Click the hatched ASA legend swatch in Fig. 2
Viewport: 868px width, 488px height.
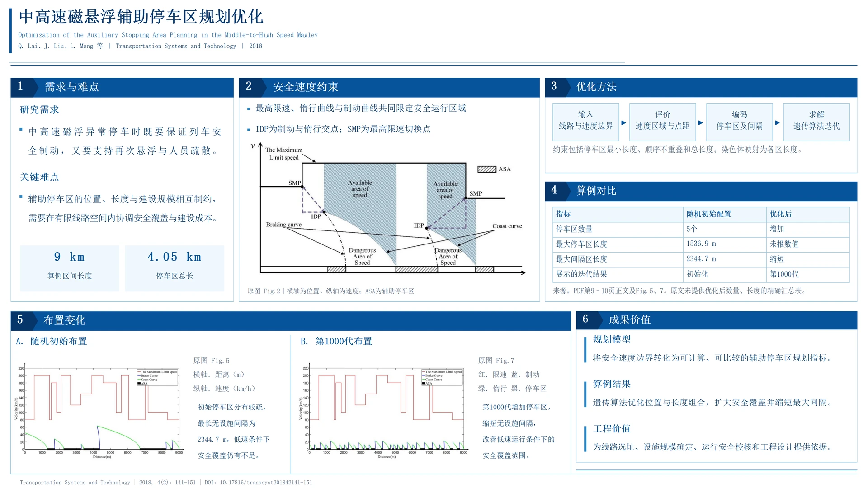[x=487, y=169]
